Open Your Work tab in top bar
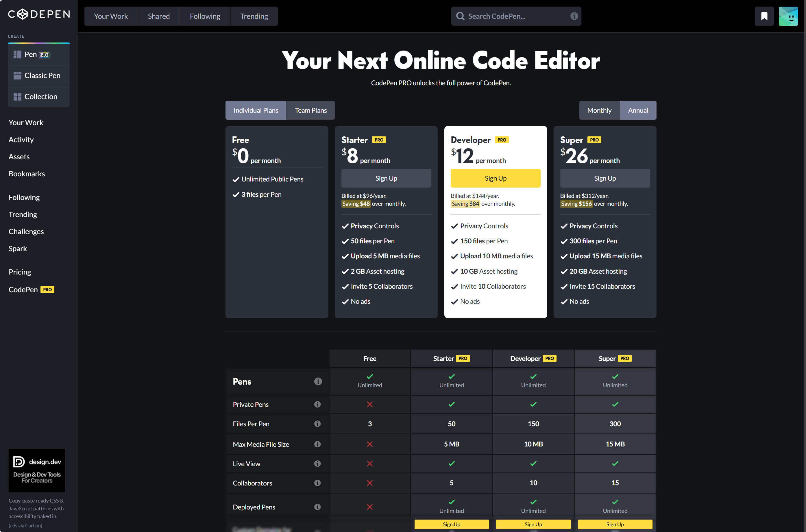The image size is (806, 532). [111, 16]
